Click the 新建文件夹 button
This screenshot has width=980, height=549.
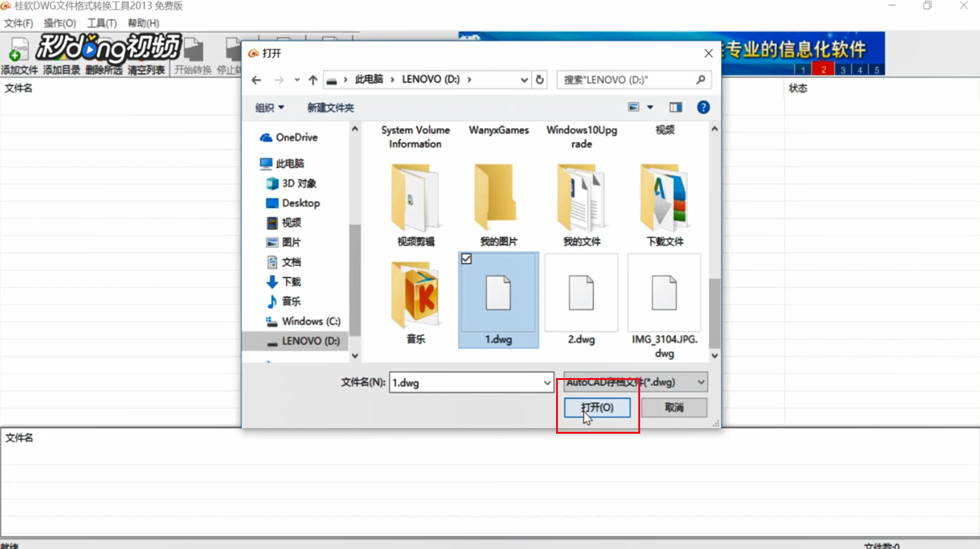pos(330,107)
